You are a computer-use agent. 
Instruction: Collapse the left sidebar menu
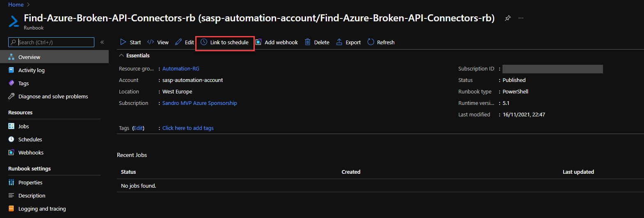pyautogui.click(x=102, y=42)
